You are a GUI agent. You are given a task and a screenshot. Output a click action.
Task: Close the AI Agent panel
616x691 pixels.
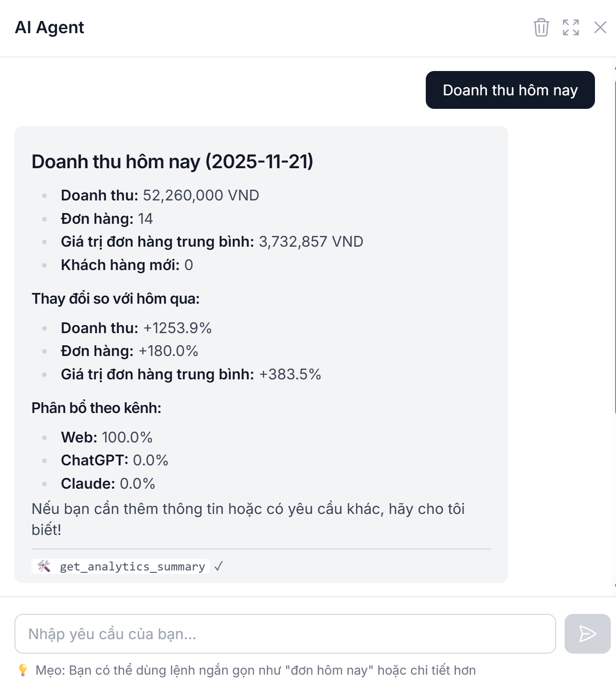point(600,28)
